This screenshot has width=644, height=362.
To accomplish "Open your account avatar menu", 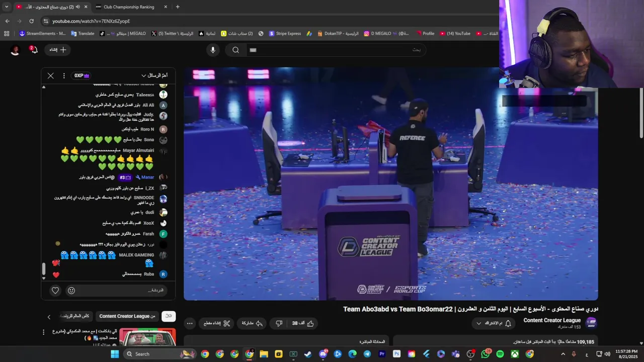I will (15, 50).
